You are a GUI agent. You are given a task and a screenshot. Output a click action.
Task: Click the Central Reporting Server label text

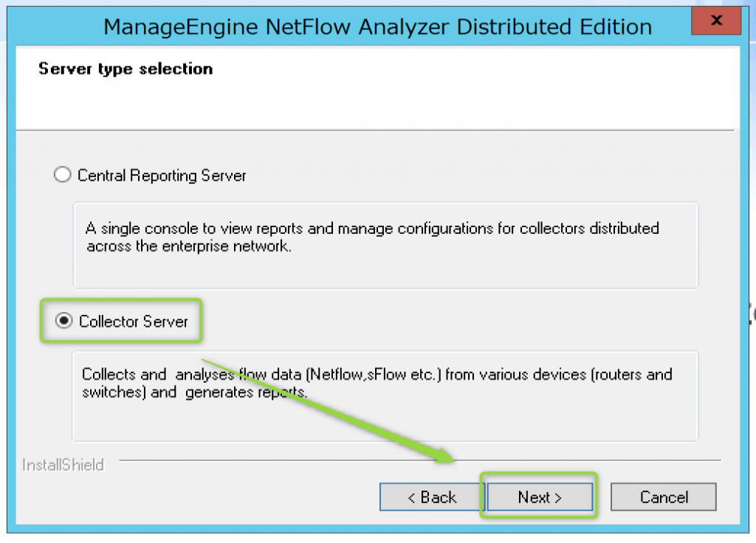tap(162, 176)
